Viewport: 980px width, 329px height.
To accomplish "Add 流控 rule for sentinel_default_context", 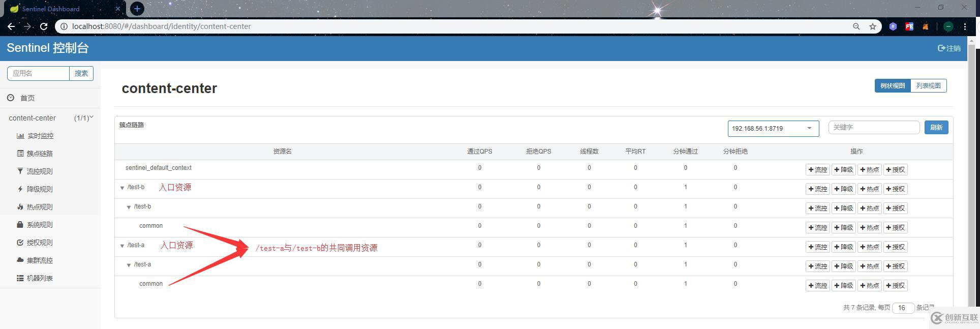I will pyautogui.click(x=818, y=170).
